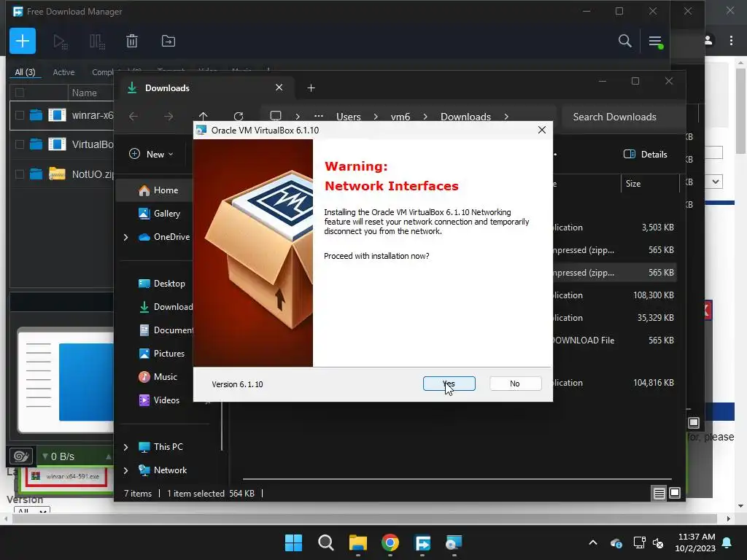The width and height of the screenshot is (747, 560).
Task: Open Google Chrome from the taskbar
Action: tap(390, 542)
